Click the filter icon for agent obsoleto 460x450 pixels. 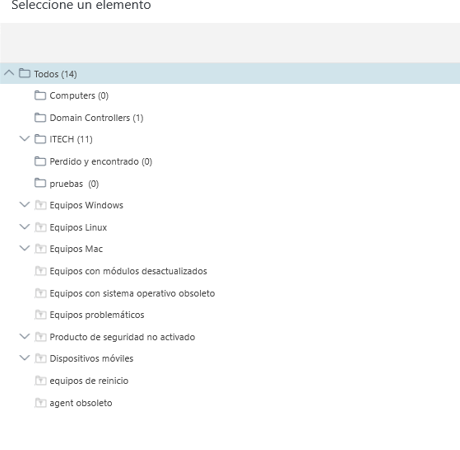pos(40,403)
